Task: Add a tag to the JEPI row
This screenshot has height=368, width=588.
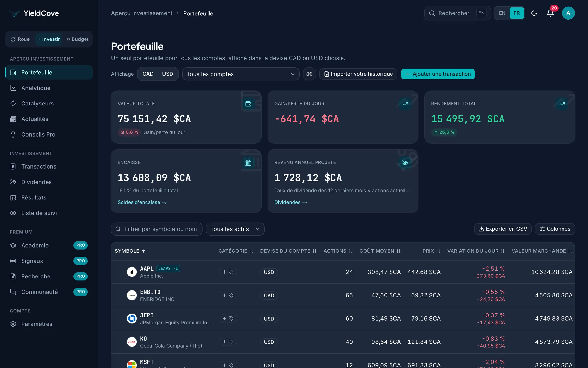Action: coord(228,318)
